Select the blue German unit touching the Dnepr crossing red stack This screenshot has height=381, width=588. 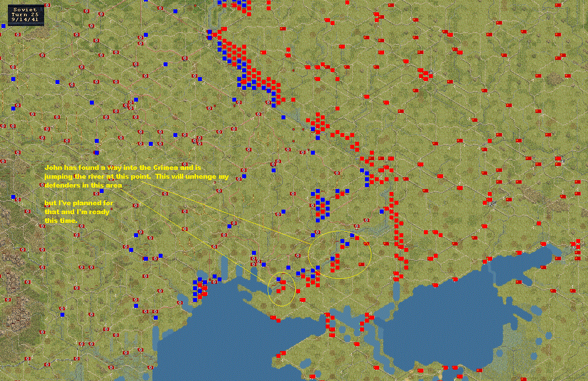click(x=333, y=259)
